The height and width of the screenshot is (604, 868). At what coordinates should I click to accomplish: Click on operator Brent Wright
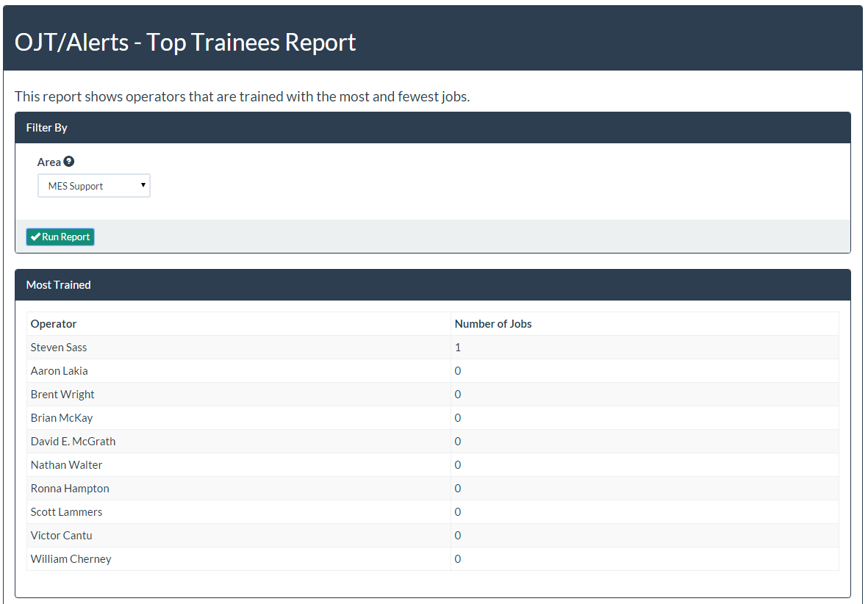(62, 395)
